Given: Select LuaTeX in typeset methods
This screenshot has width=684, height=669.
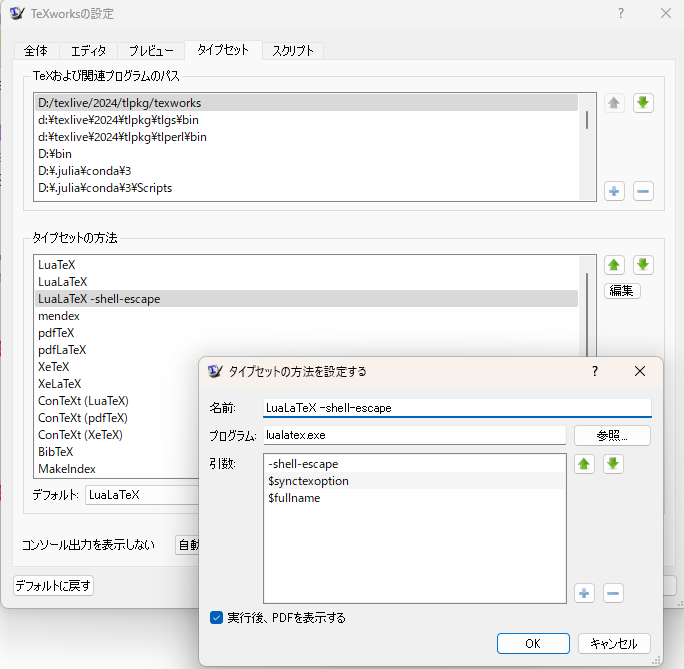Looking at the screenshot, I should [x=306, y=265].
